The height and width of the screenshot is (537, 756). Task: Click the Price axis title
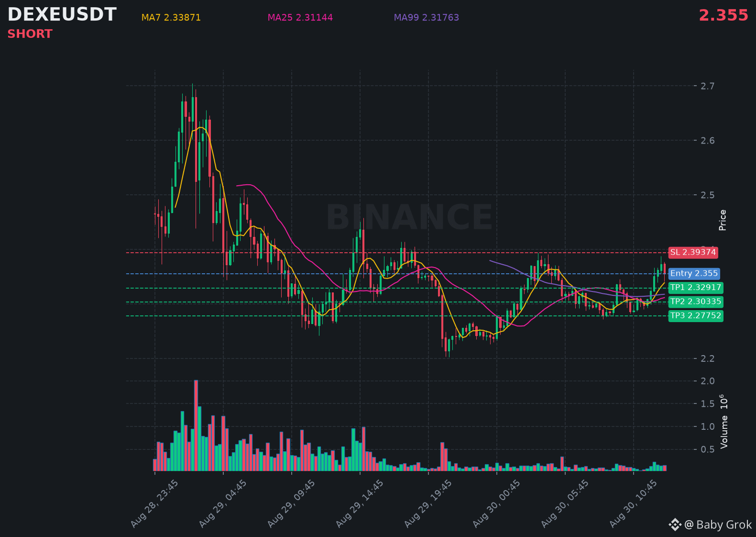(x=723, y=220)
